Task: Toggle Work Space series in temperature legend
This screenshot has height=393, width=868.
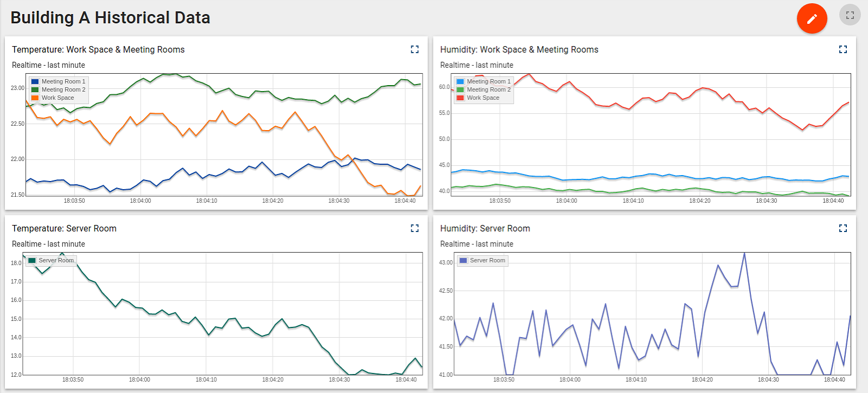Action: [58, 98]
